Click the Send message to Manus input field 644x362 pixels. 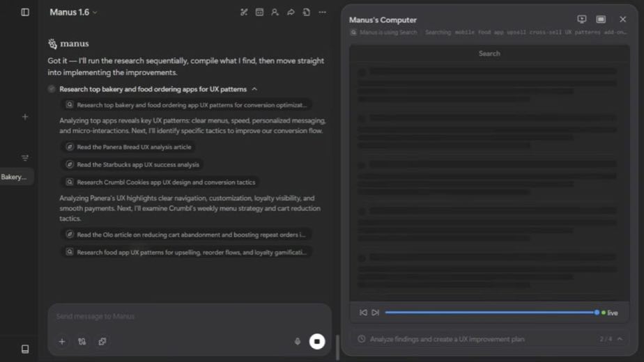point(190,317)
